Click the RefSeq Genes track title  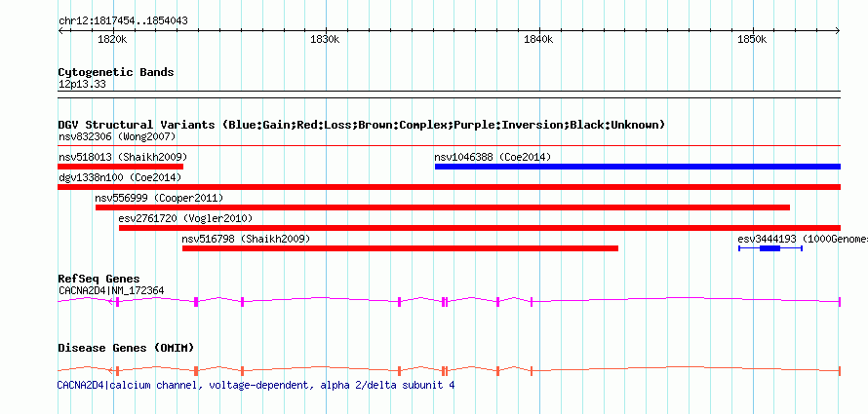pyautogui.click(x=99, y=279)
